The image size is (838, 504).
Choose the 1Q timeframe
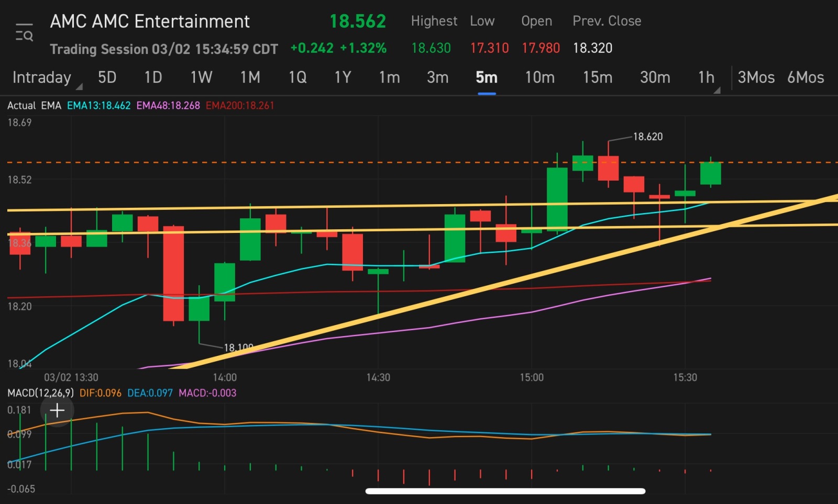click(297, 77)
